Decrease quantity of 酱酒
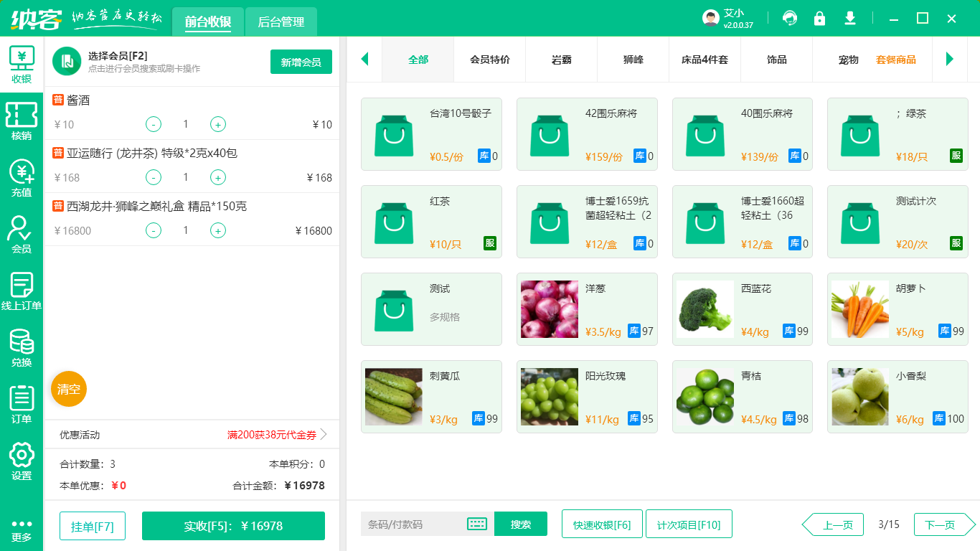Screen dimensions: 980x551 pyautogui.click(x=154, y=124)
